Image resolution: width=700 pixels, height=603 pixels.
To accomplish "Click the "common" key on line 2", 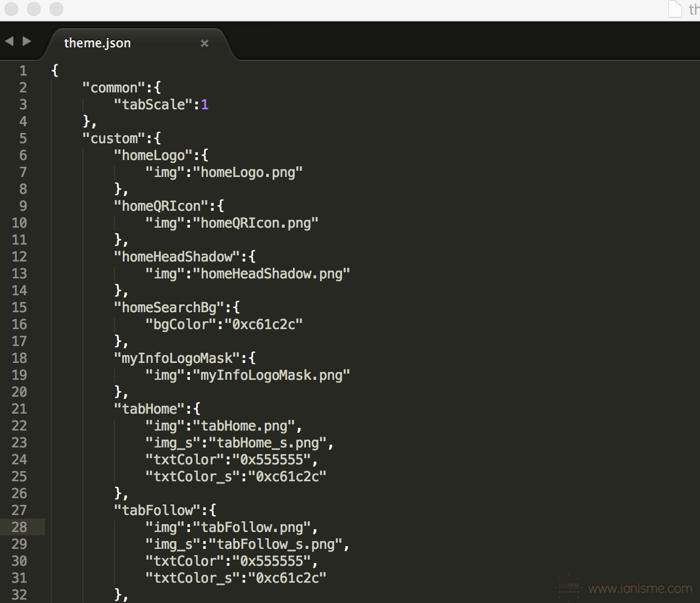I will [114, 87].
